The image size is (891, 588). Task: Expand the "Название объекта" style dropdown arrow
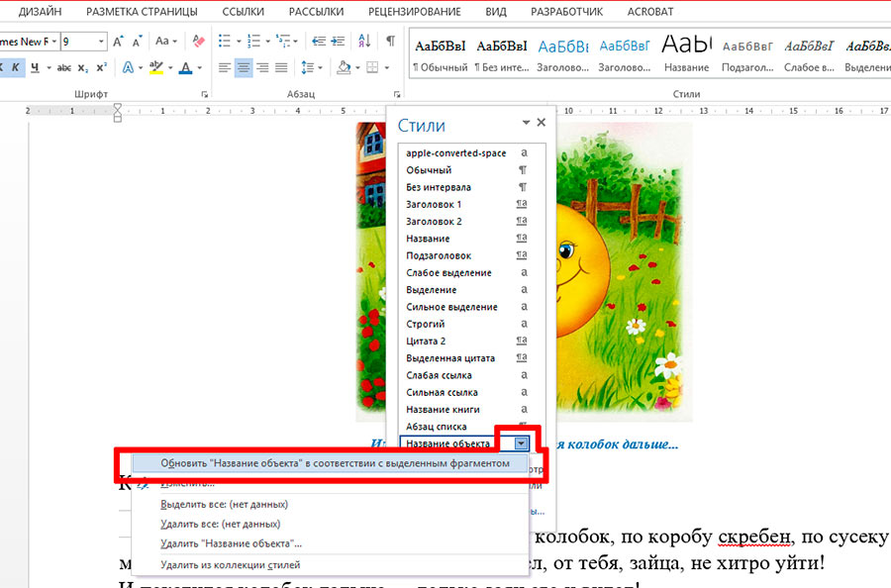(x=522, y=444)
